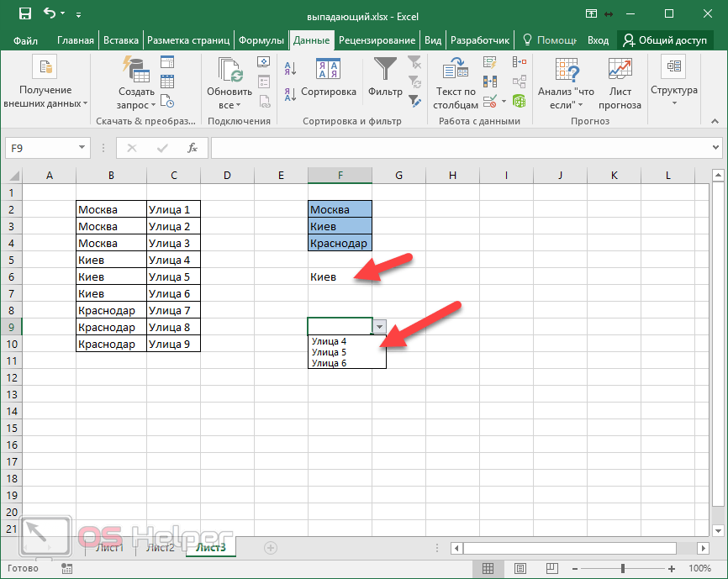Image resolution: width=728 pixels, height=579 pixels.
Task: Click inside the formula bar field
Action: (462, 148)
